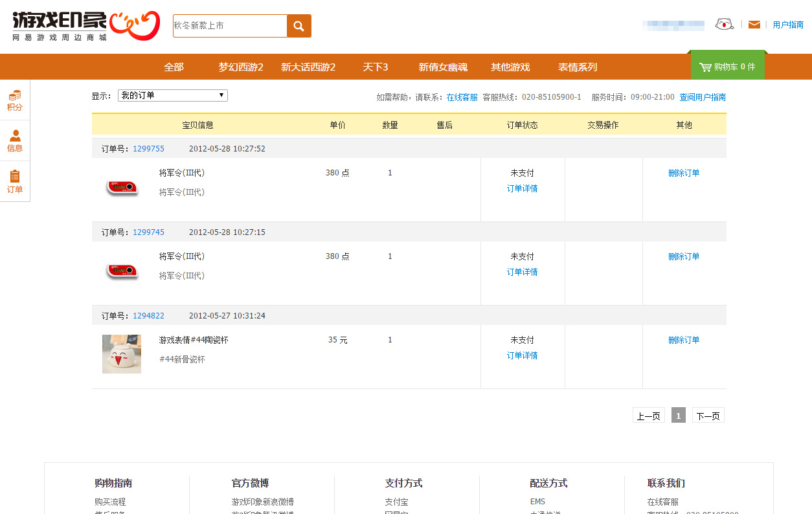Delete order 1299755 via 删除订单
The height and width of the screenshot is (514, 812).
684,173
